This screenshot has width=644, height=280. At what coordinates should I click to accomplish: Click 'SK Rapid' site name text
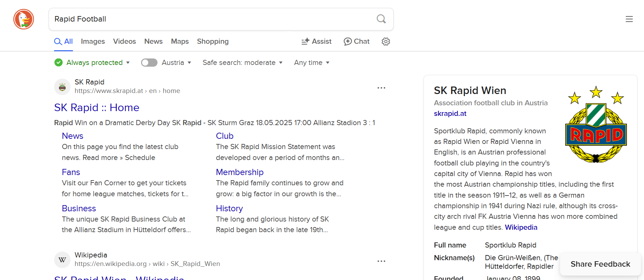[89, 82]
